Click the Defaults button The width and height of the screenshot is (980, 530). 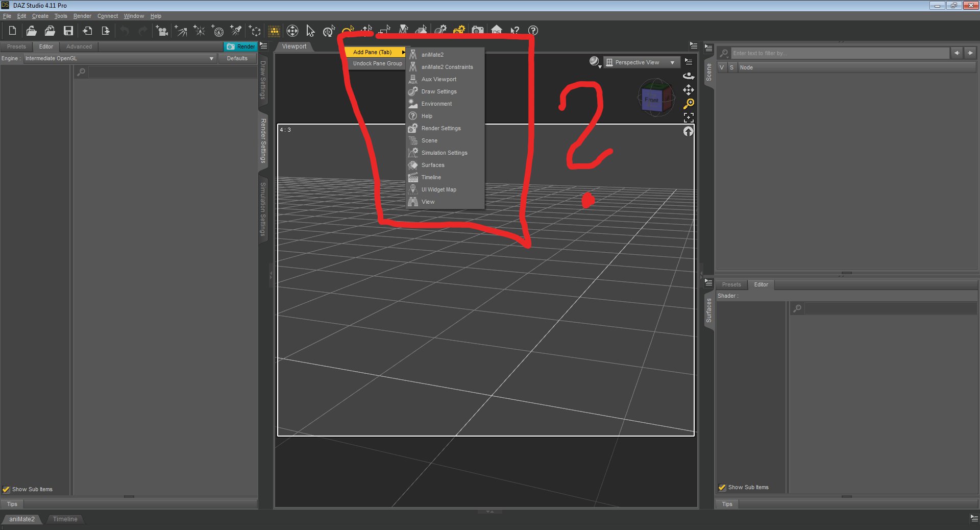[x=237, y=58]
